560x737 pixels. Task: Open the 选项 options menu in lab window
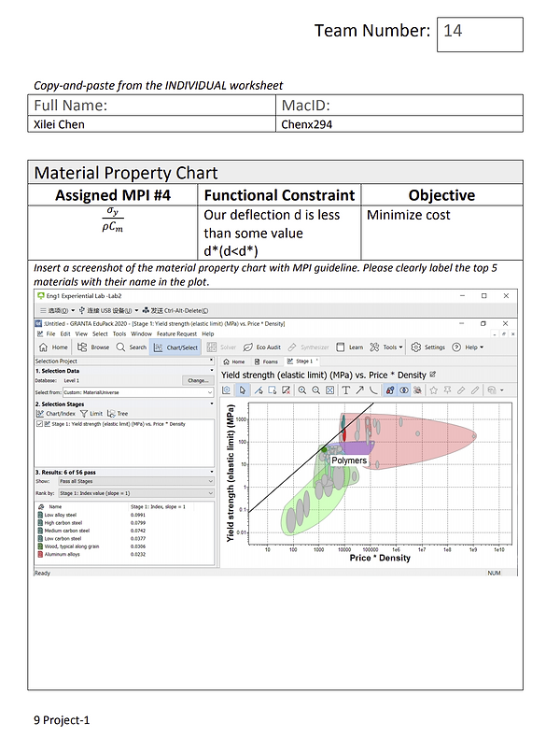(x=58, y=311)
